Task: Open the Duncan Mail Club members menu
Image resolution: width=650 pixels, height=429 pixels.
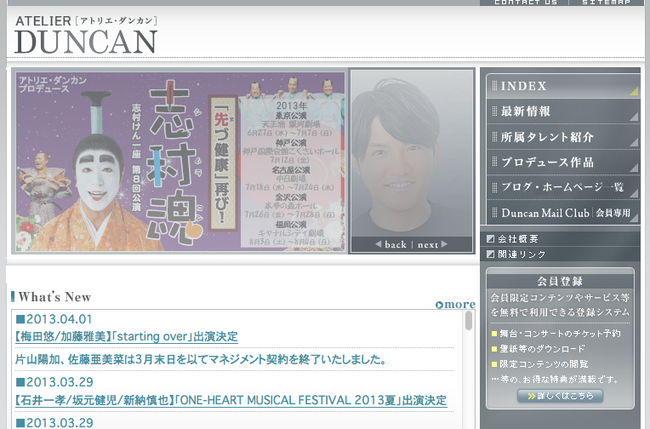Action: tap(563, 213)
